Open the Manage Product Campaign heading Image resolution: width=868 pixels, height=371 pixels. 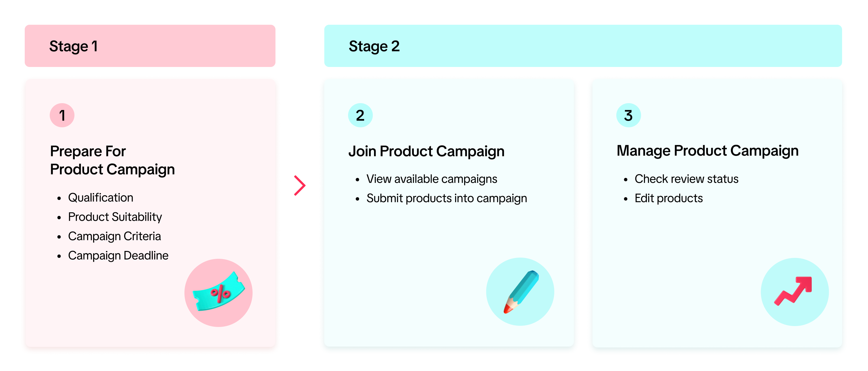click(x=707, y=151)
